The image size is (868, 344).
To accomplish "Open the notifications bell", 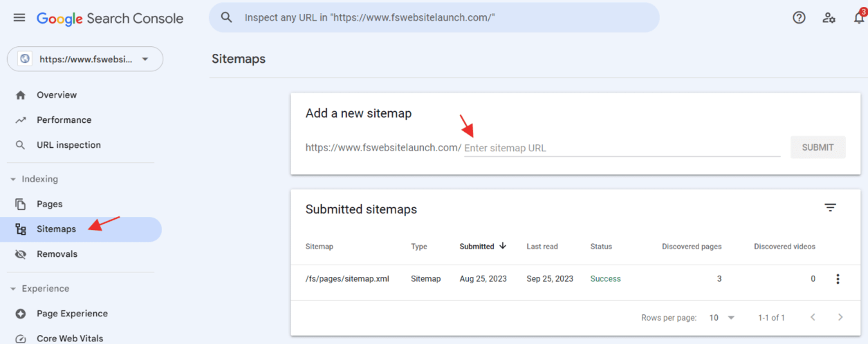I will tap(858, 17).
